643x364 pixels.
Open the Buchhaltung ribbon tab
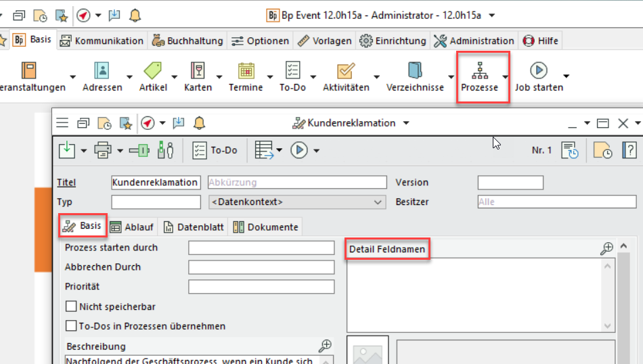187,41
